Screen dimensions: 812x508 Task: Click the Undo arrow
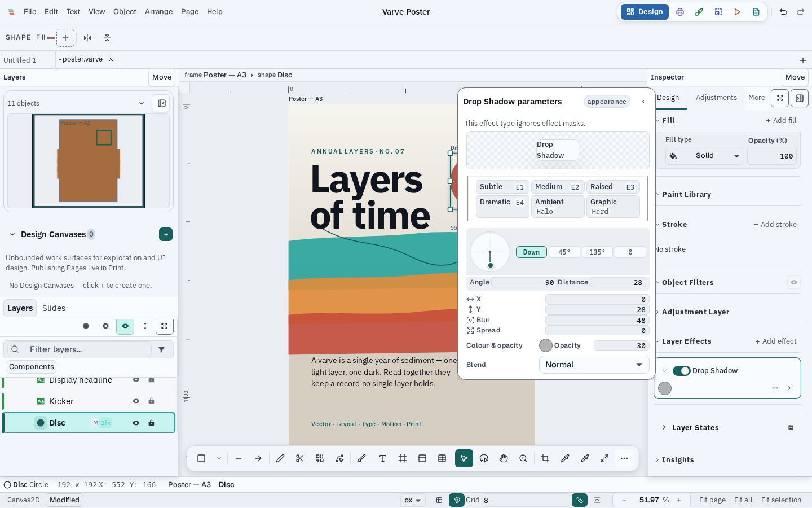pyautogui.click(x=783, y=12)
